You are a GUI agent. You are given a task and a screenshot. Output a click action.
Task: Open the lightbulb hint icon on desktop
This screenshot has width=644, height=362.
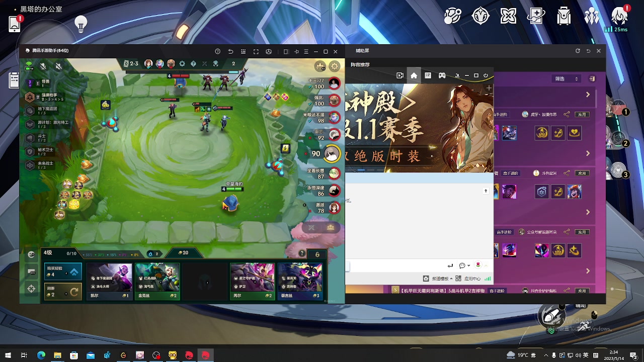[x=81, y=23]
